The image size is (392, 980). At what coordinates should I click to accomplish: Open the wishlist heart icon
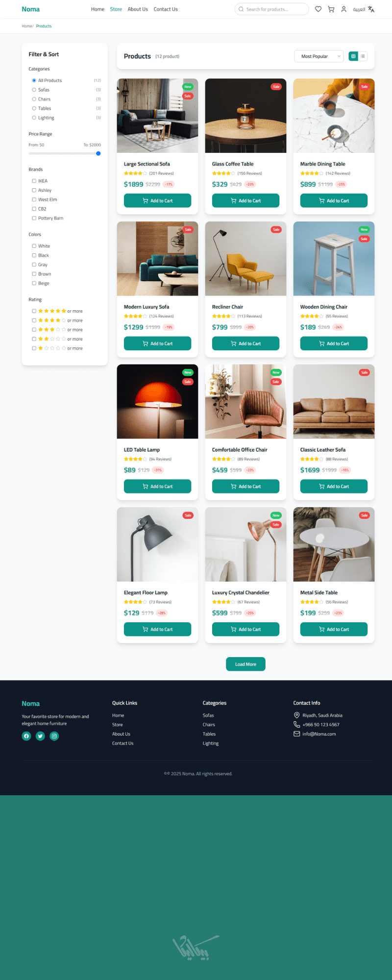pyautogui.click(x=318, y=9)
